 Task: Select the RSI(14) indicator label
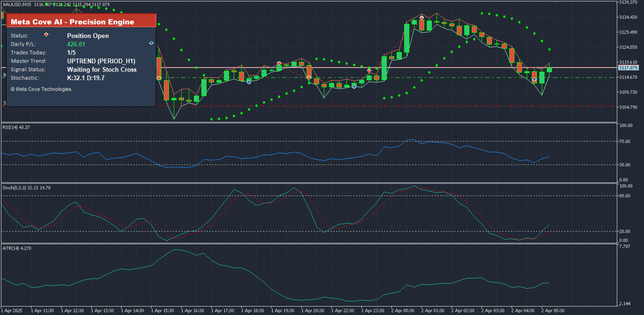coord(16,127)
